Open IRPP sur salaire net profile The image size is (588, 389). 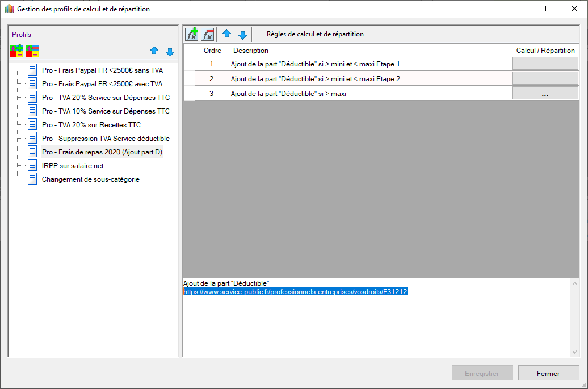pos(73,166)
